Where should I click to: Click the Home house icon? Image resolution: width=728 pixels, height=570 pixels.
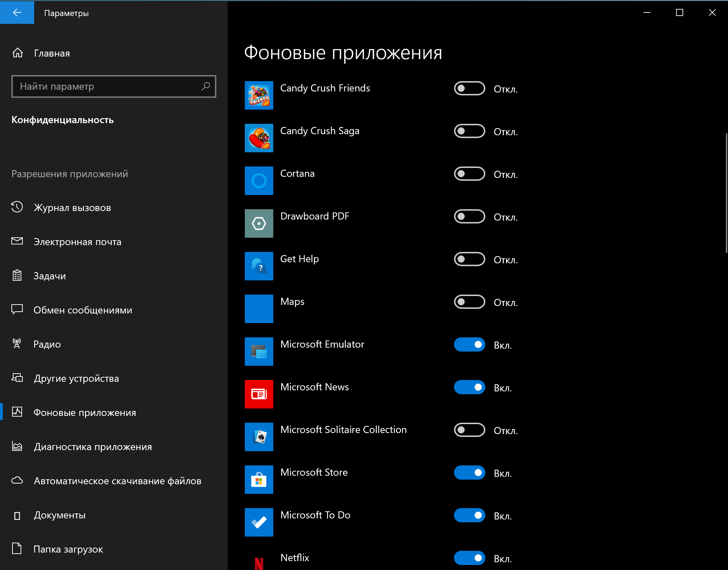17,53
